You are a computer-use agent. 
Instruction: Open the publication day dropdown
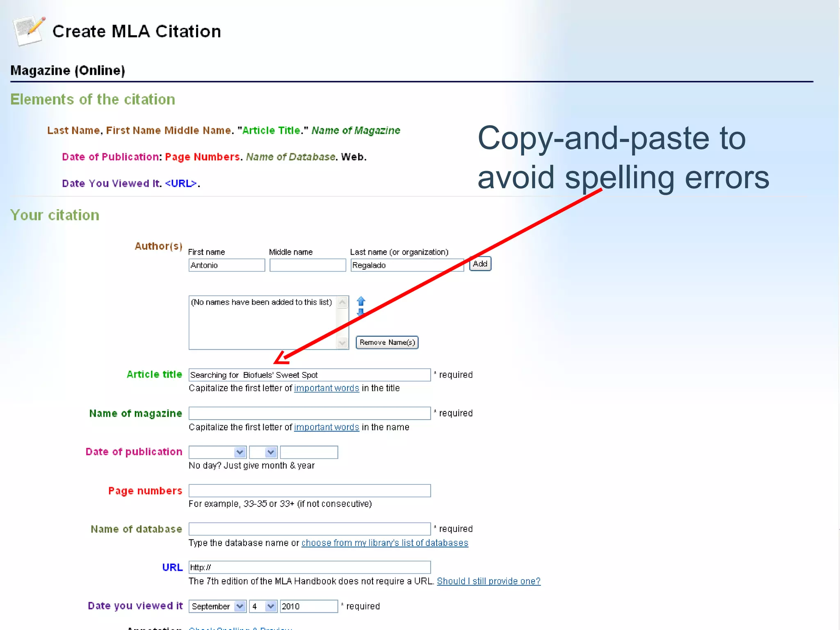click(263, 452)
